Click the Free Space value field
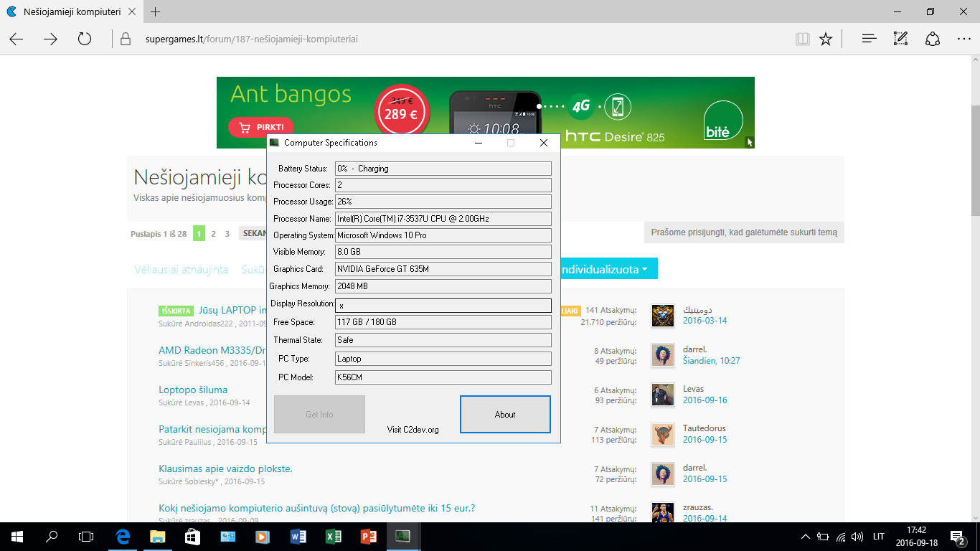The width and height of the screenshot is (980, 551). click(443, 322)
